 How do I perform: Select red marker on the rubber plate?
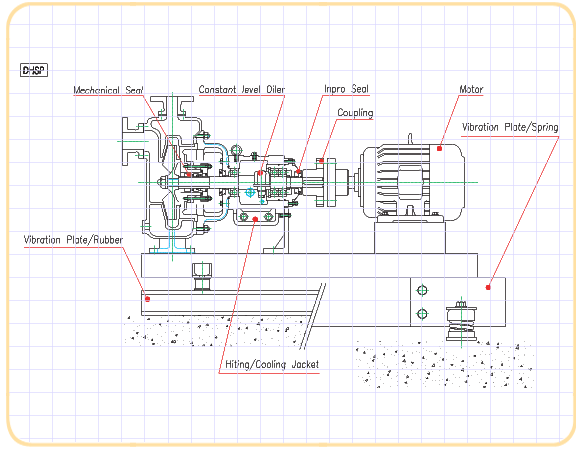[147, 299]
